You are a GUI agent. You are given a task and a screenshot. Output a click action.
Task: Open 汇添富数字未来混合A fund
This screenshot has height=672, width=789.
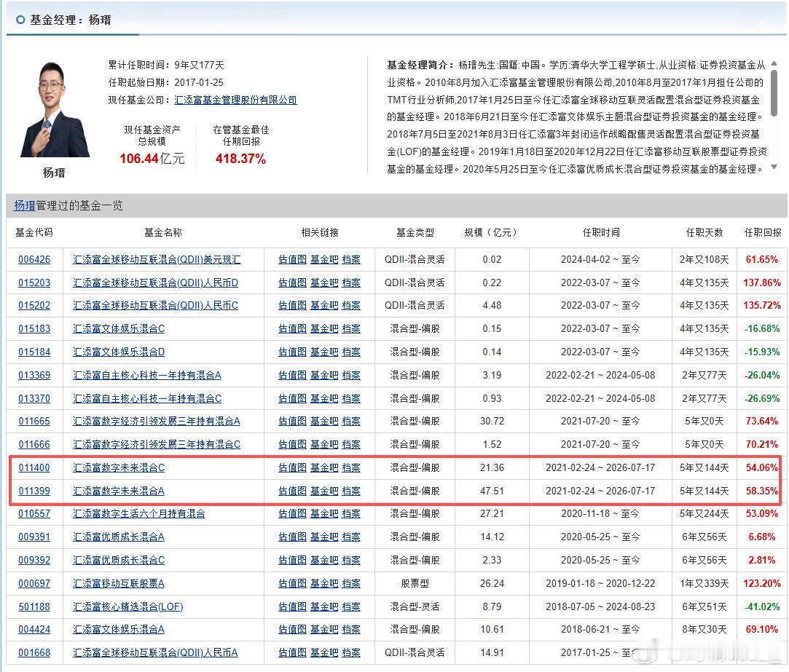pyautogui.click(x=119, y=491)
